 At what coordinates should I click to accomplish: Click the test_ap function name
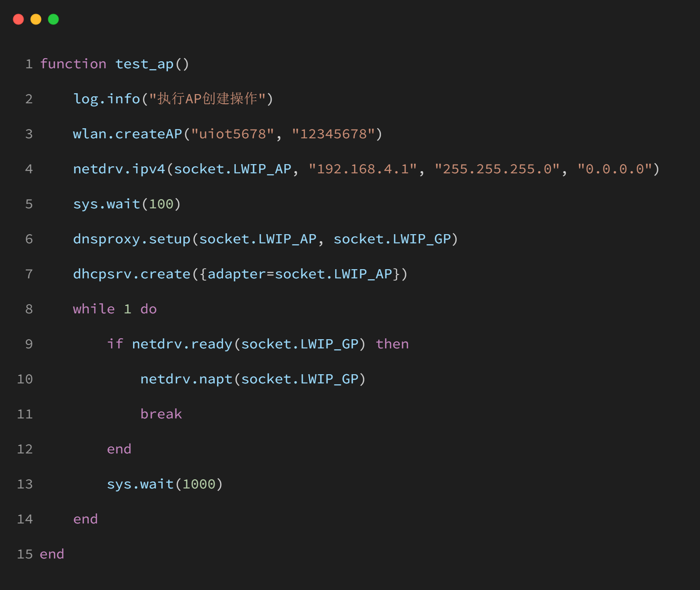144,64
